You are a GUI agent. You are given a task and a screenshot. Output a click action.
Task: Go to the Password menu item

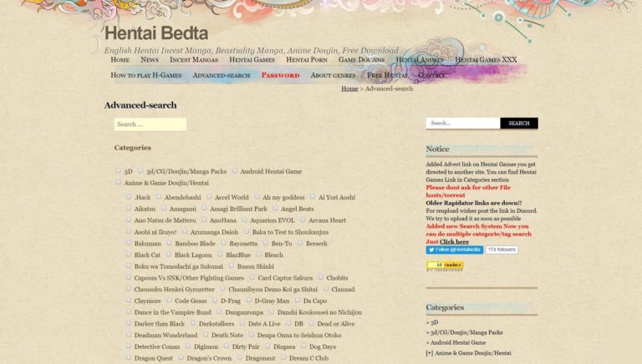tap(280, 75)
